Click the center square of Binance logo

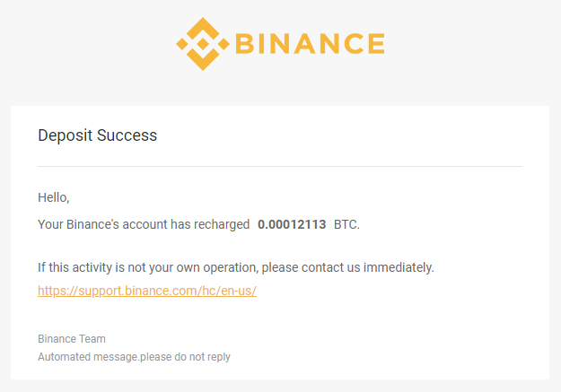pos(203,44)
